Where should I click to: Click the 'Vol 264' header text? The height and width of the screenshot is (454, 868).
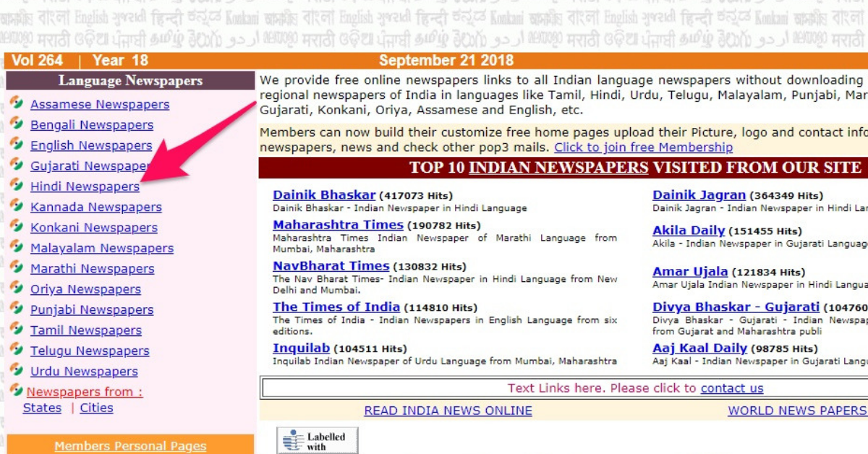tap(38, 61)
